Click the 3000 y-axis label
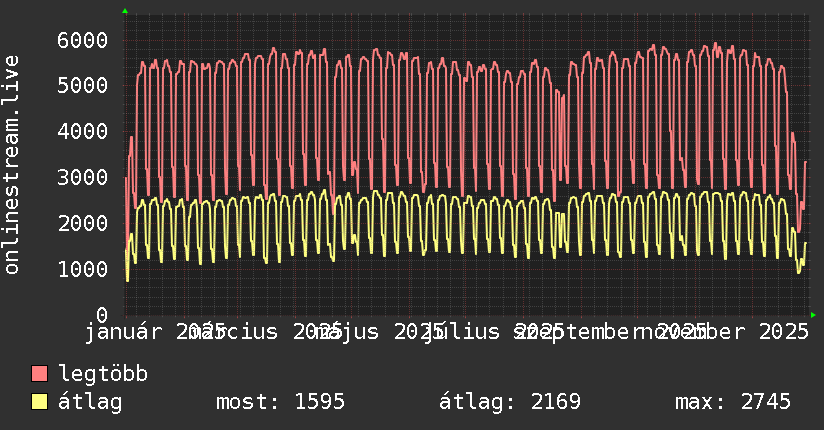 click(83, 177)
